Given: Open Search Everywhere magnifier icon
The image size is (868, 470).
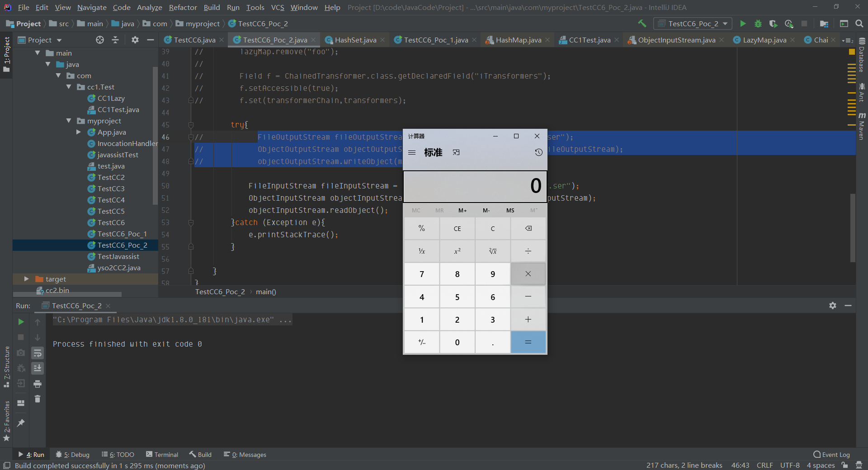Looking at the screenshot, I should point(859,23).
